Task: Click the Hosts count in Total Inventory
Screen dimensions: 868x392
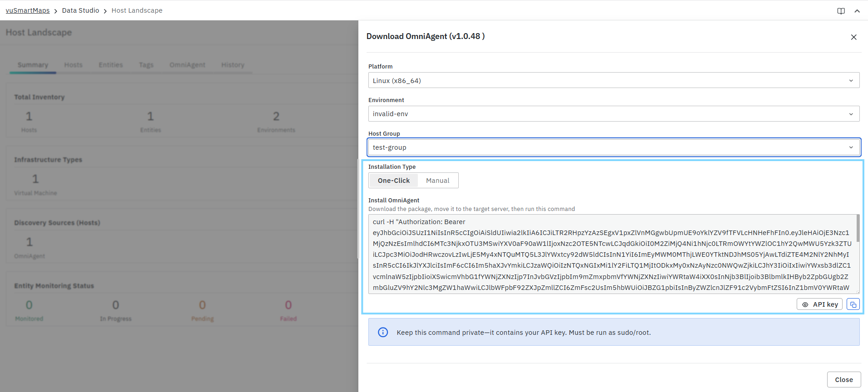Action: click(29, 117)
